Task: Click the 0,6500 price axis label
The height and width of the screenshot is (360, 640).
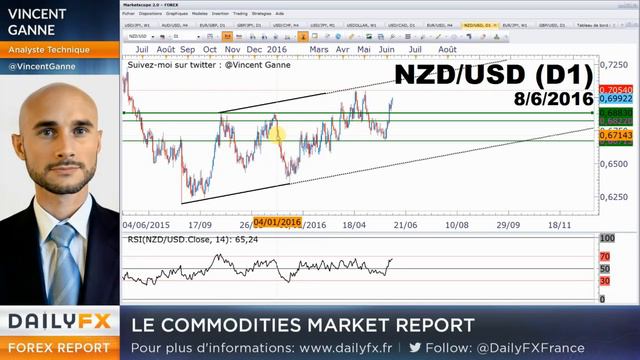Action: [614, 164]
